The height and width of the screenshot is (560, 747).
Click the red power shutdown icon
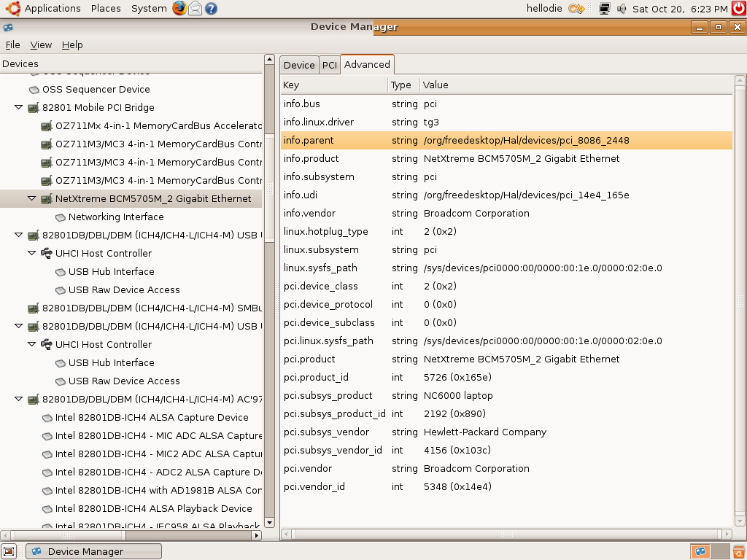tap(738, 9)
